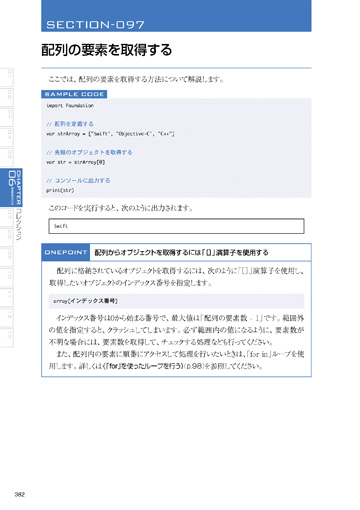The image size is (360, 510).
Task: Jump to the chapter 04 side tab
Action: point(7,137)
